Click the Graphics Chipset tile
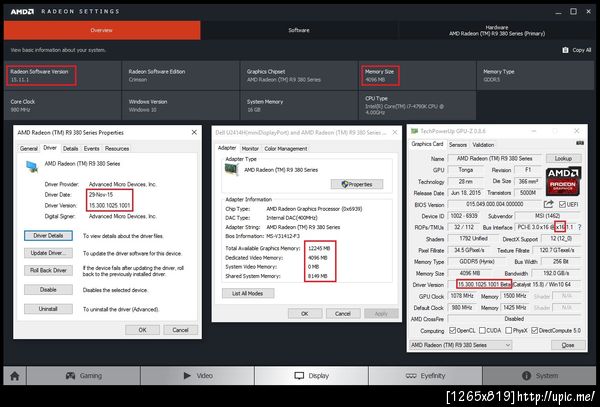 click(x=299, y=75)
